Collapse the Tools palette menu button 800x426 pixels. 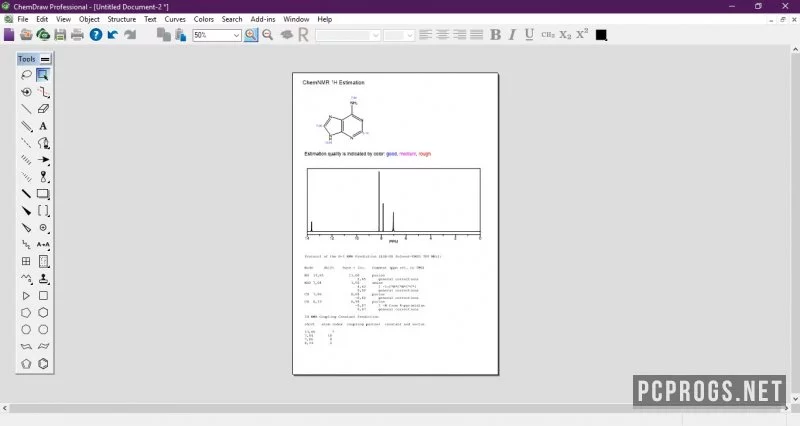pyautogui.click(x=45, y=59)
